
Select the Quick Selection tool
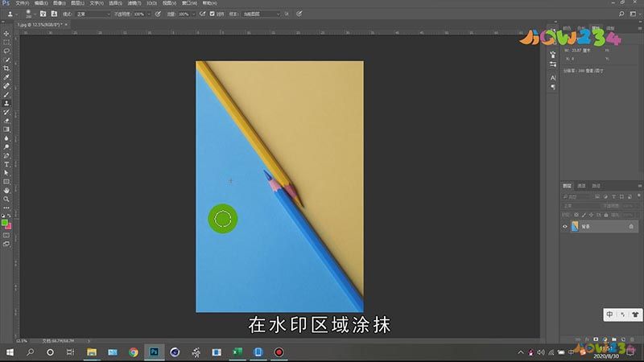(x=6, y=60)
